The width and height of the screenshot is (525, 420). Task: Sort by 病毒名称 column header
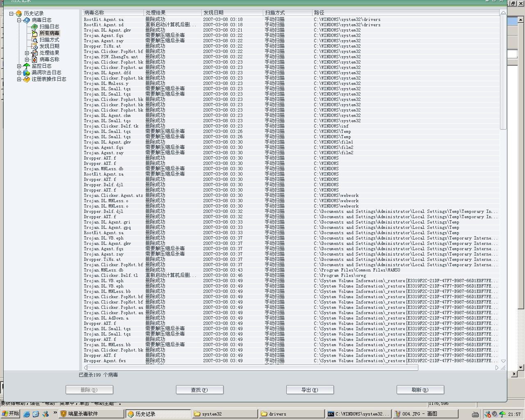point(113,13)
